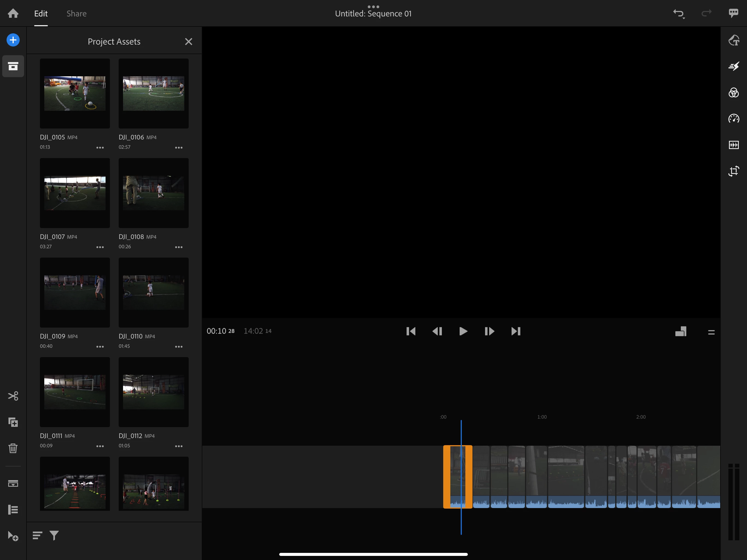747x560 pixels.
Task: Open the crop and transform tool
Action: (x=734, y=171)
